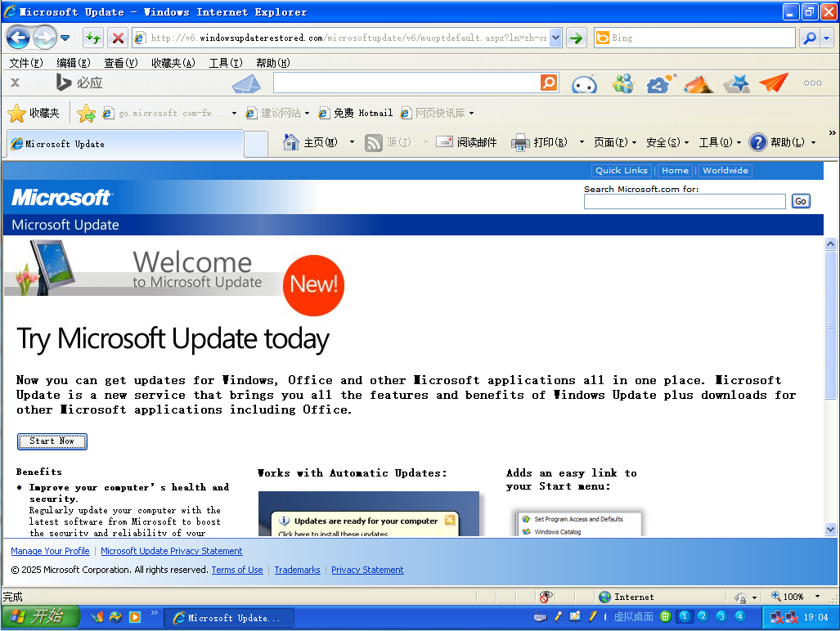The width and height of the screenshot is (840, 631).
Task: Click the page vertical scrollbar thumb
Action: pos(830,325)
